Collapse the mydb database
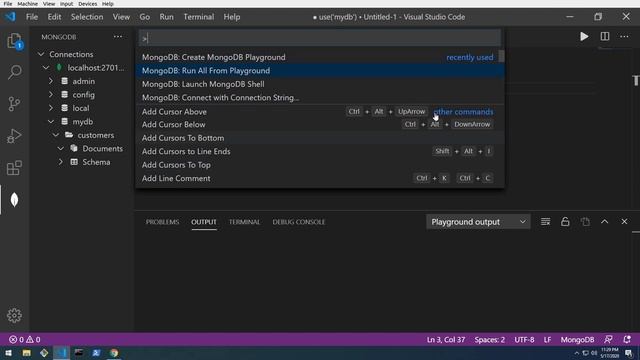 (x=51, y=122)
